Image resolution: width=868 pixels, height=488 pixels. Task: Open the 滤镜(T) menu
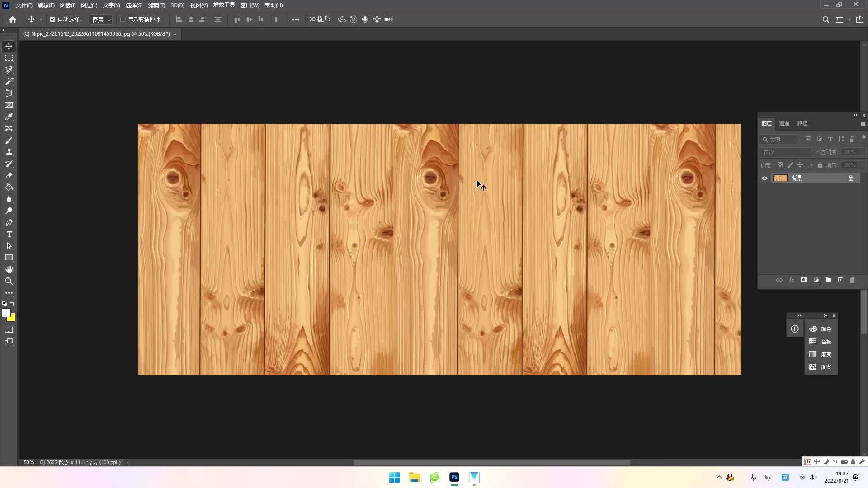(156, 5)
